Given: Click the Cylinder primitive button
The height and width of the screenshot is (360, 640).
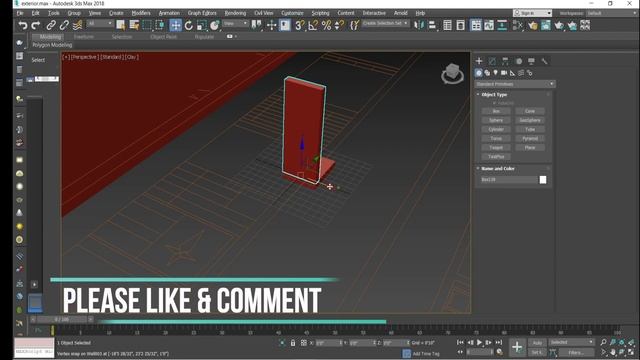Looking at the screenshot, I should click(x=496, y=129).
